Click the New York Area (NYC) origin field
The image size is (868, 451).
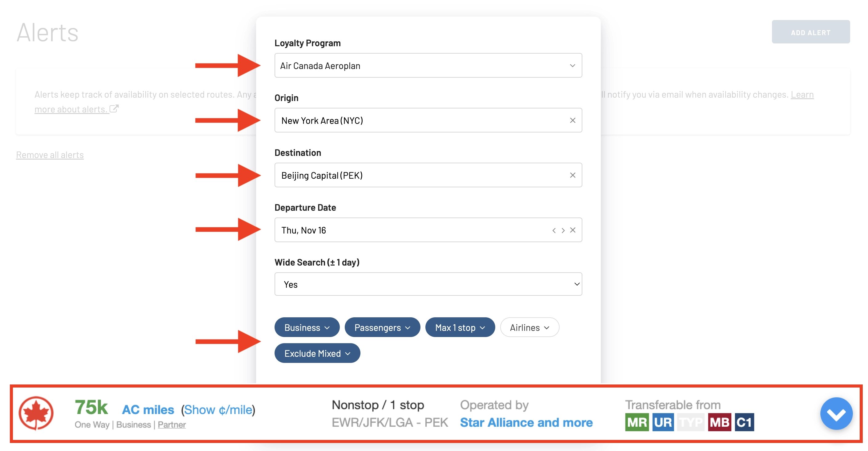tap(428, 120)
